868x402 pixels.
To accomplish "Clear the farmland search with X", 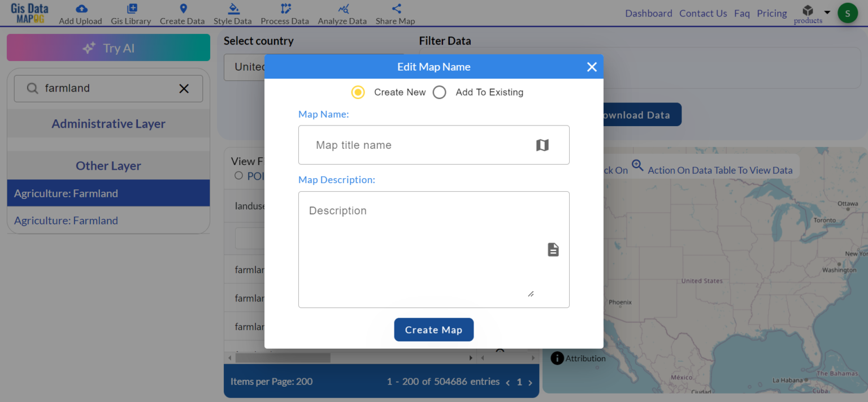I will coord(184,88).
